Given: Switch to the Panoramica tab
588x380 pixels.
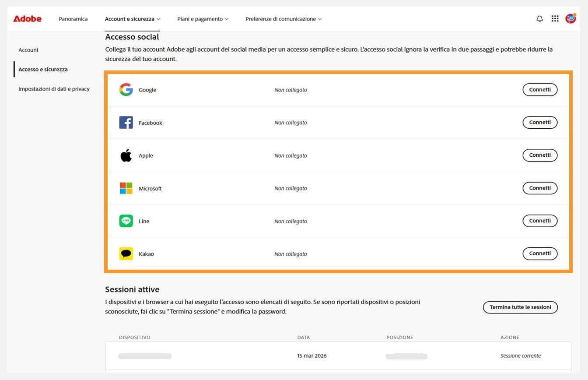Looking at the screenshot, I should 73,19.
